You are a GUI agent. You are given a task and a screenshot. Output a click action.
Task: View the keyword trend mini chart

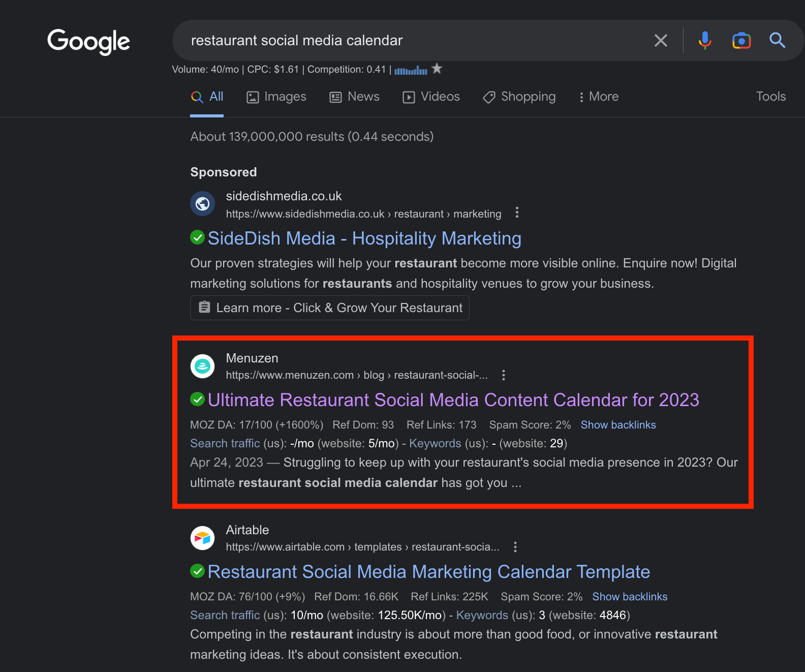tap(411, 70)
